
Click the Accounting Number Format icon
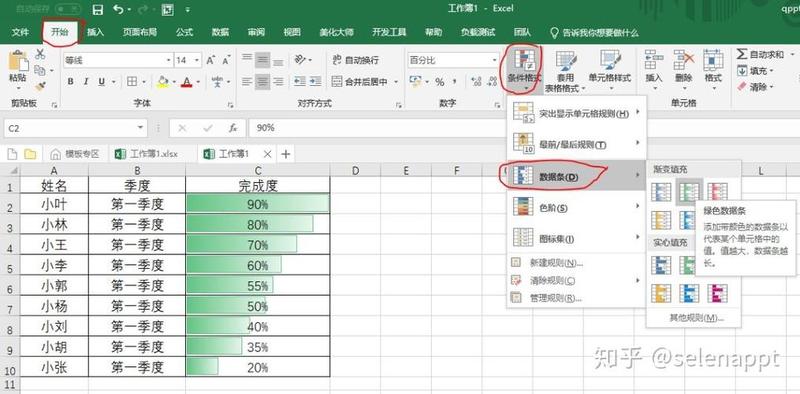point(415,82)
